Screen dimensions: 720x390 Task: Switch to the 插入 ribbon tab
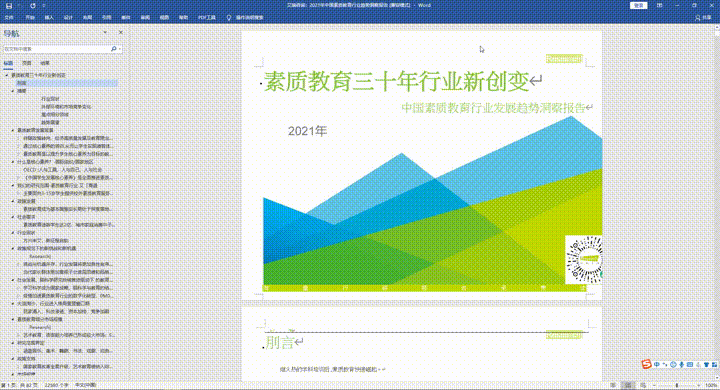point(49,17)
